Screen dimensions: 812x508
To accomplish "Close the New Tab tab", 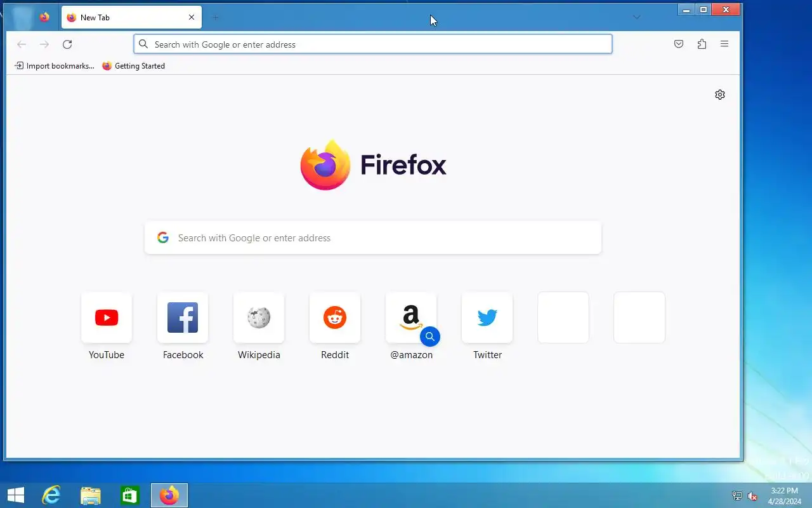I will coord(192,17).
